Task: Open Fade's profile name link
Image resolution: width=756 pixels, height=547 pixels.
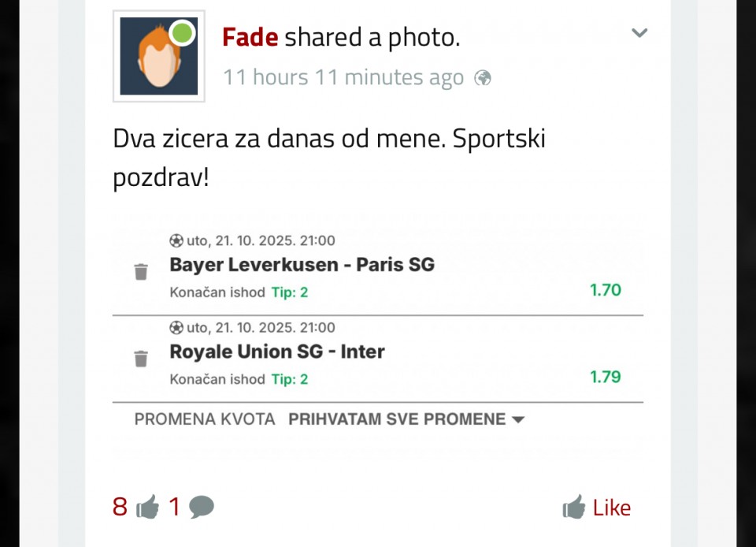Action: pyautogui.click(x=250, y=37)
